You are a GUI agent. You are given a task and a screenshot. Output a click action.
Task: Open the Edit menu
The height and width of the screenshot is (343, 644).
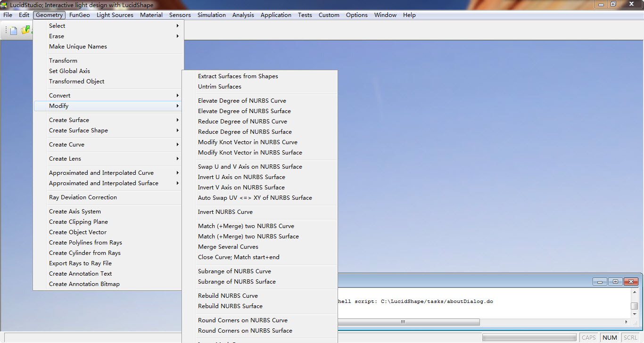[x=24, y=15]
